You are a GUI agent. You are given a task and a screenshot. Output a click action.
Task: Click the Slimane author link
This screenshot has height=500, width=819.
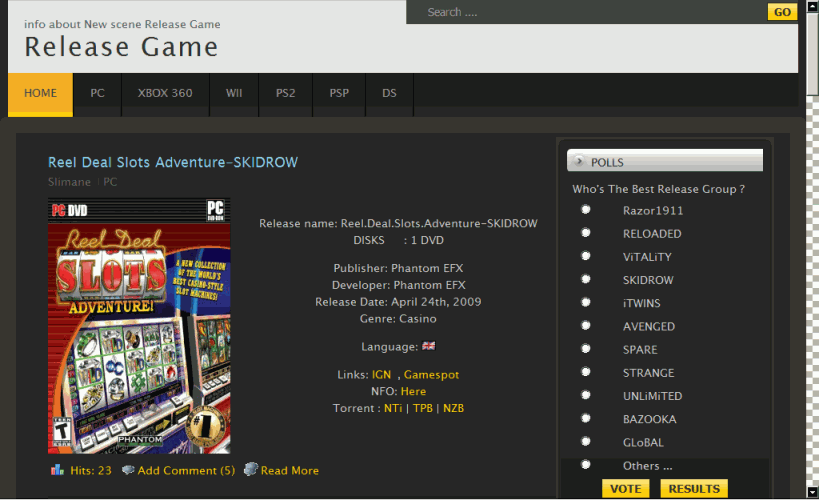click(69, 182)
